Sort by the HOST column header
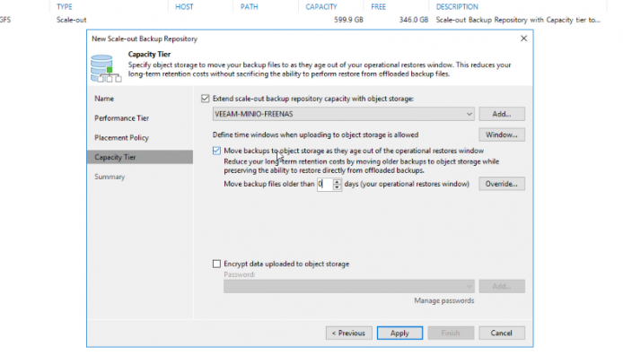This screenshot has width=623, height=364. pos(184,7)
